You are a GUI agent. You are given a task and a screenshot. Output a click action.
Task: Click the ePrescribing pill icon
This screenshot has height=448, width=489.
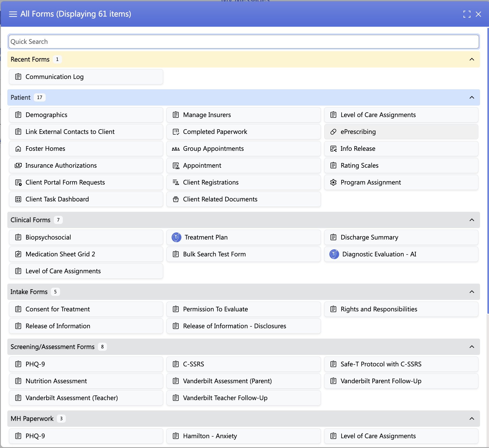pyautogui.click(x=333, y=132)
